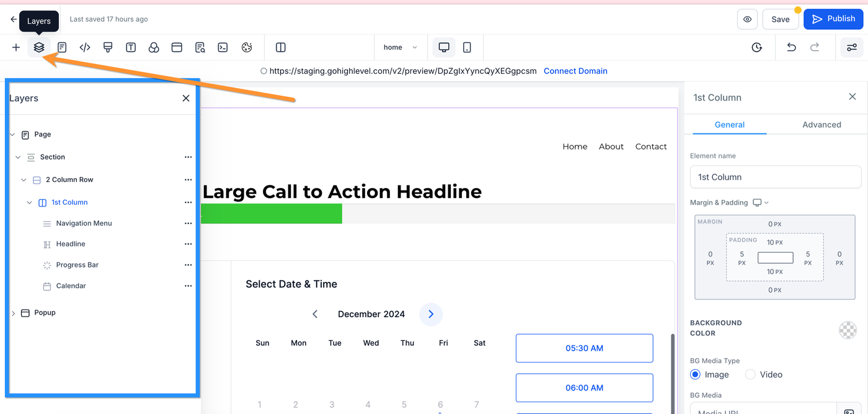Expand the Popup layer
Viewport: 868px width, 414px height.
pyautogui.click(x=14, y=313)
